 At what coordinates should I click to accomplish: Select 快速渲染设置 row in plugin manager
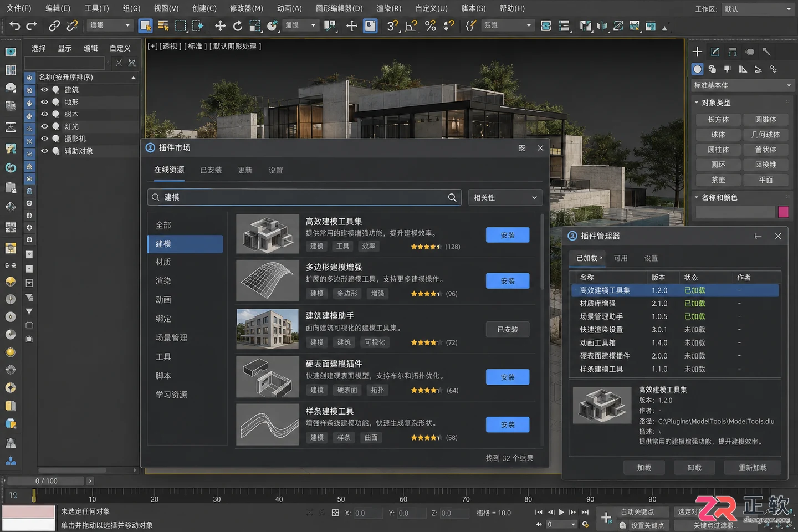[x=675, y=330]
